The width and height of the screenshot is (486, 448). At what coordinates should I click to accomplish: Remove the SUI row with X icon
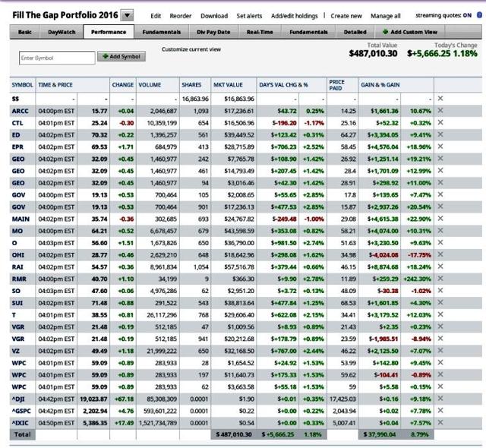(x=440, y=302)
